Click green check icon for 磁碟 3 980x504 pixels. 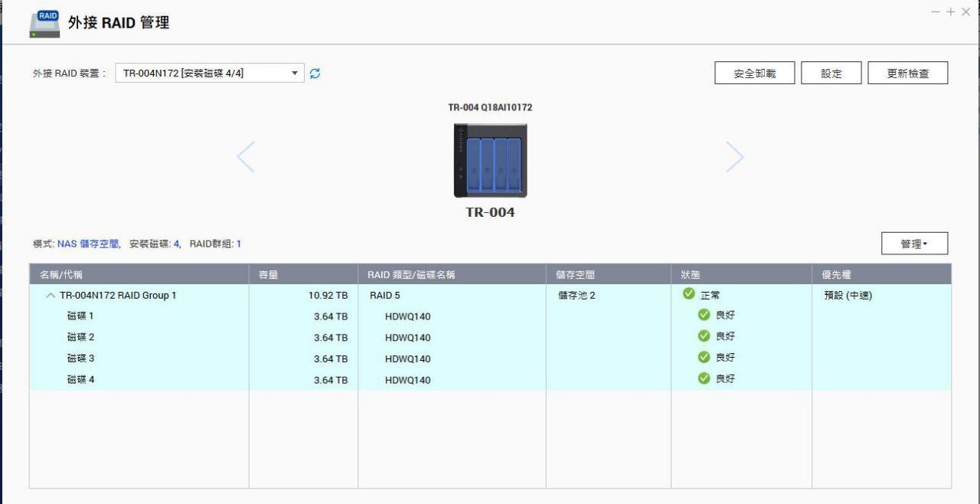pyautogui.click(x=704, y=357)
